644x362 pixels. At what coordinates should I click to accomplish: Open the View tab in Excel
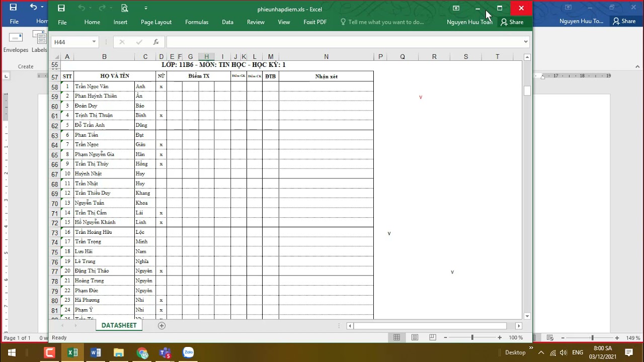[x=284, y=22]
